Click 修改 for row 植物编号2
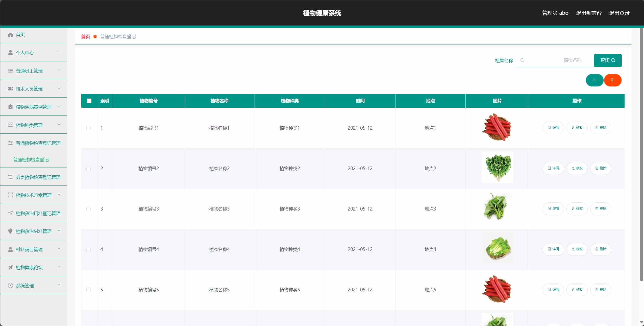 point(577,168)
